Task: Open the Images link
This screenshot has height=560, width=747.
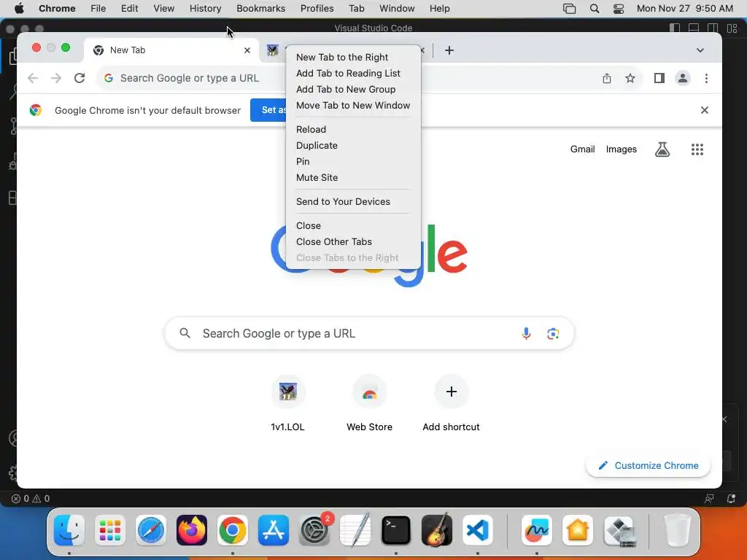Action: 622,149
